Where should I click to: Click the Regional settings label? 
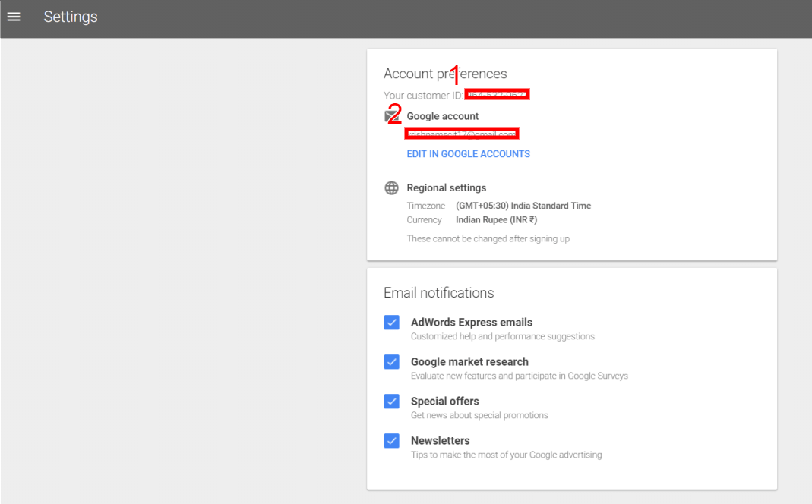pos(446,187)
